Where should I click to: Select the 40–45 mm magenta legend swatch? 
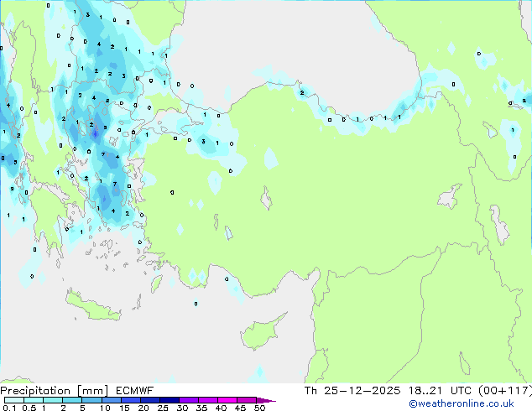click(227, 400)
